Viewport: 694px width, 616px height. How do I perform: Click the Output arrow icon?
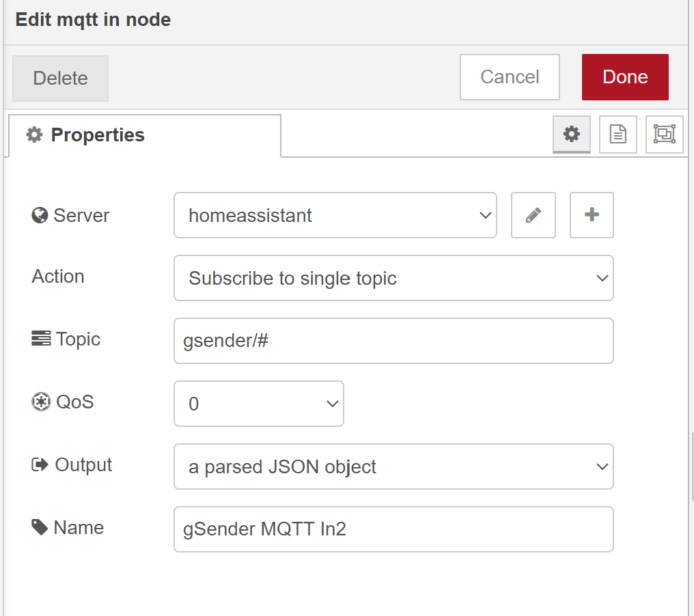coord(40,464)
